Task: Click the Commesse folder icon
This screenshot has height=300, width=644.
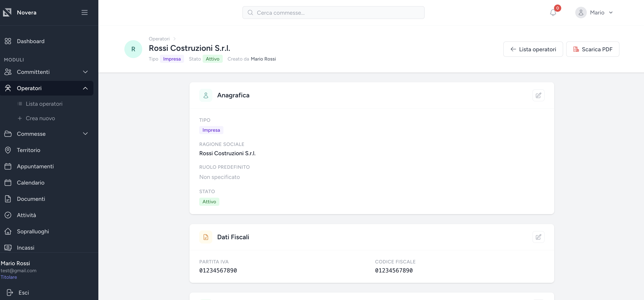Action: point(8,134)
